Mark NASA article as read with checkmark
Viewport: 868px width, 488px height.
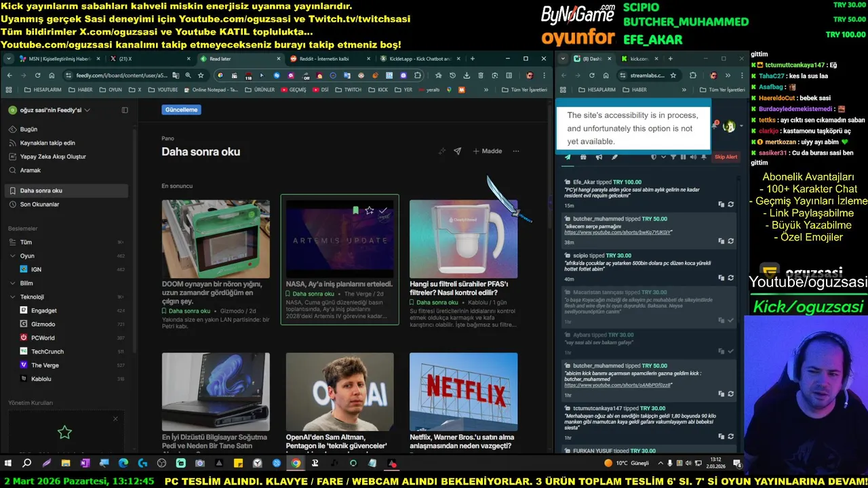[x=383, y=210]
